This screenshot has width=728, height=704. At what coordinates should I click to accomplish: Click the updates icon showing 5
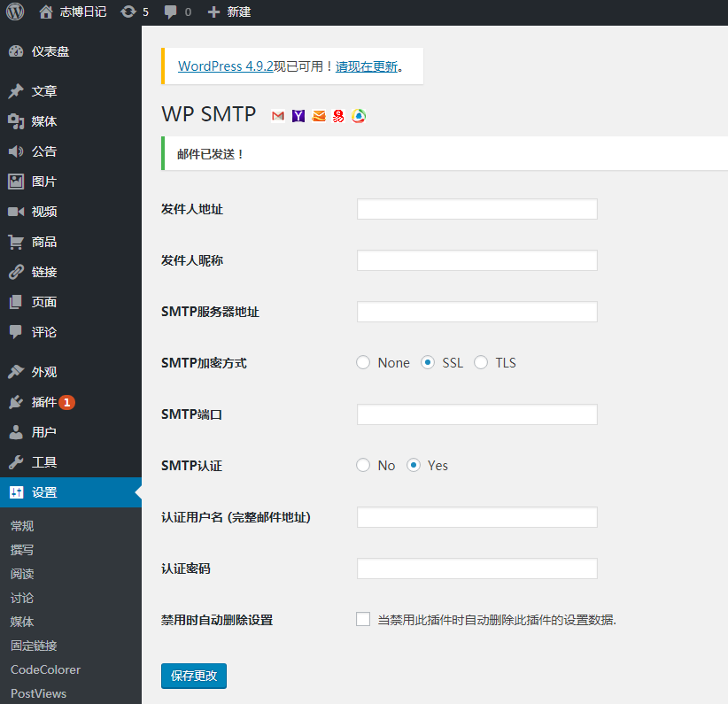point(128,12)
